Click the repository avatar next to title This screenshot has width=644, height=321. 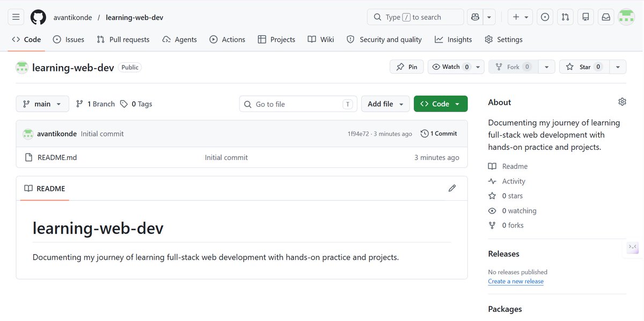[x=22, y=68]
